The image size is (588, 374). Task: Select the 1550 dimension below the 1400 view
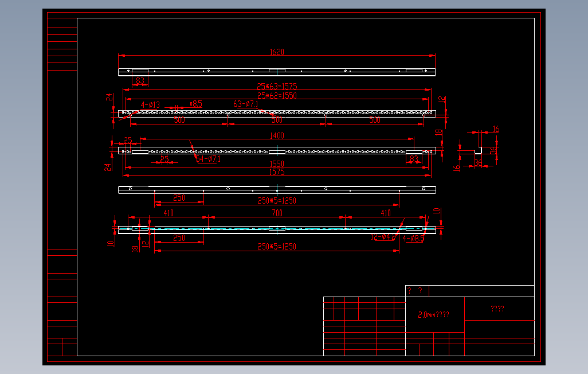click(277, 164)
